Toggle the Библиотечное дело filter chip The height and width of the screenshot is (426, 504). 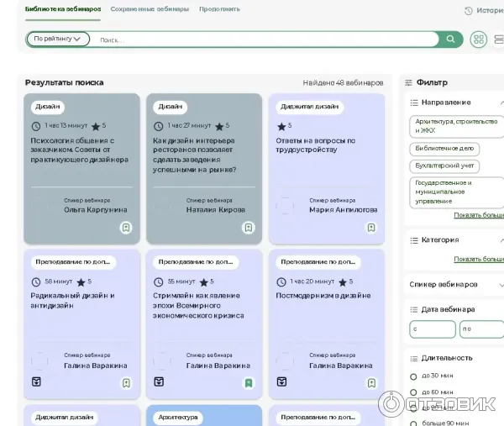pyautogui.click(x=444, y=149)
